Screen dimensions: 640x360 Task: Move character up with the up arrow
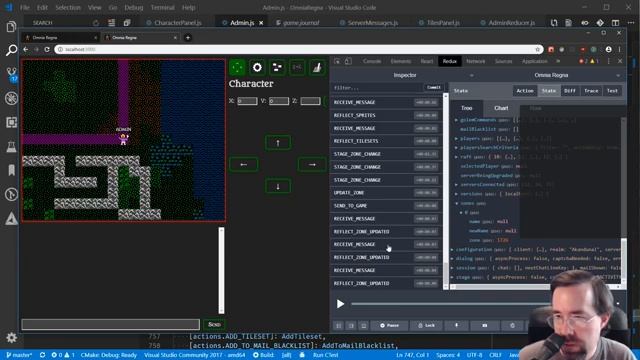[x=278, y=142]
